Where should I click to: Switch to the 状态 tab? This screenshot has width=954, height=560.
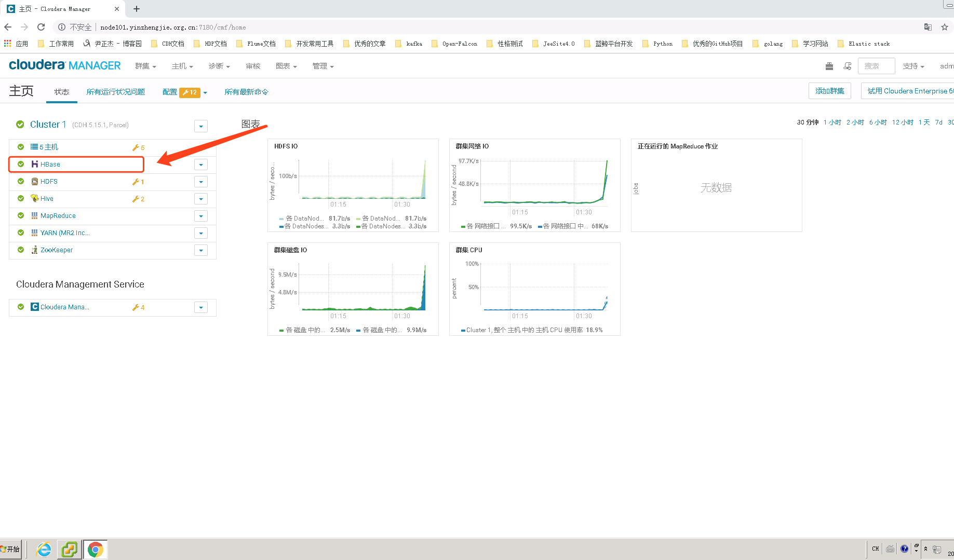coord(61,92)
